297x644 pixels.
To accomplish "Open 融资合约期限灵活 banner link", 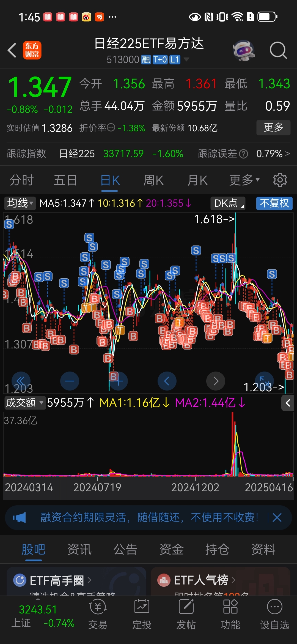I will coord(149,518).
